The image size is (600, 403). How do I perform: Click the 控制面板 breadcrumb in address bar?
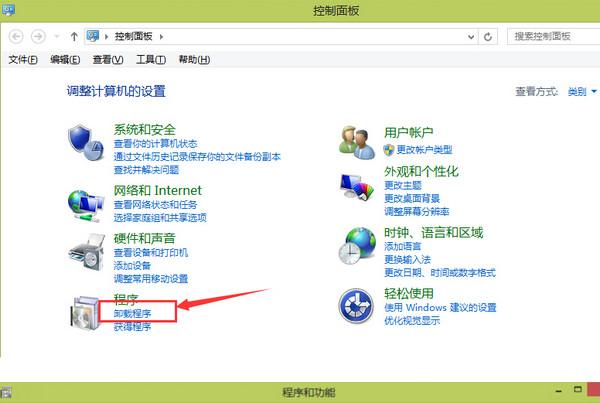click(x=134, y=37)
